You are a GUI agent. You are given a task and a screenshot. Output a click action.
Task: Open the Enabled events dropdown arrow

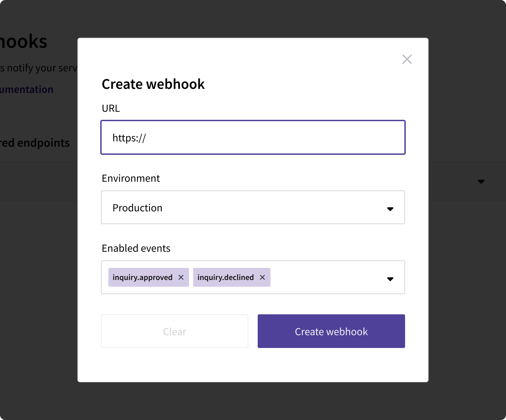click(x=390, y=279)
